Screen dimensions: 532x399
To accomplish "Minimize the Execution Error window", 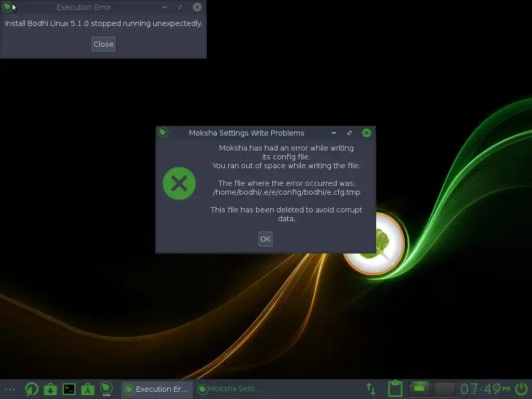I will (165, 7).
